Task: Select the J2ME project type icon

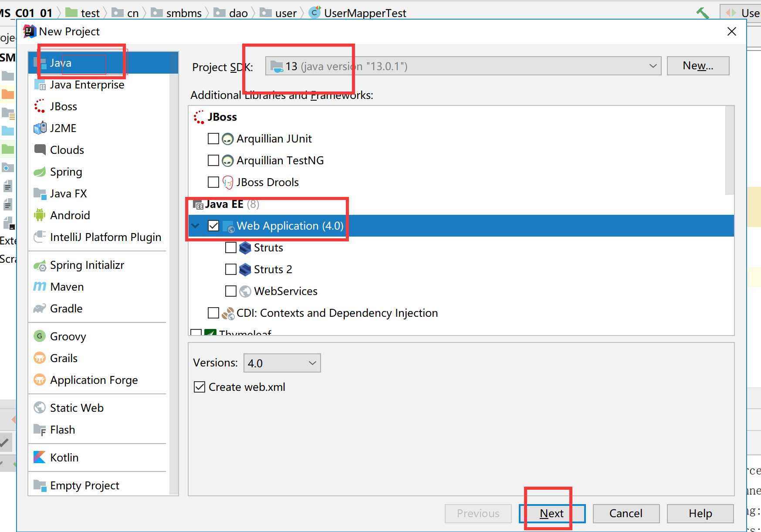Action: (40, 128)
